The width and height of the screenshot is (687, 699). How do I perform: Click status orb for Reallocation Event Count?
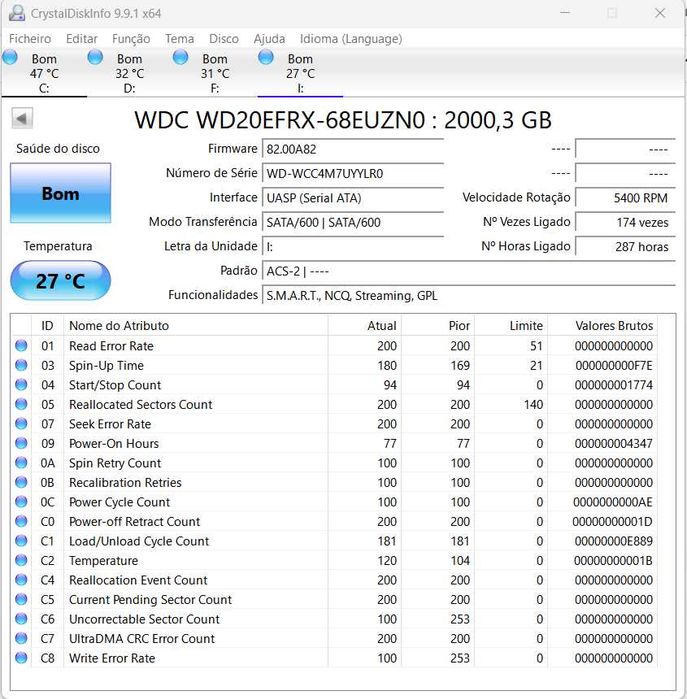[x=21, y=580]
